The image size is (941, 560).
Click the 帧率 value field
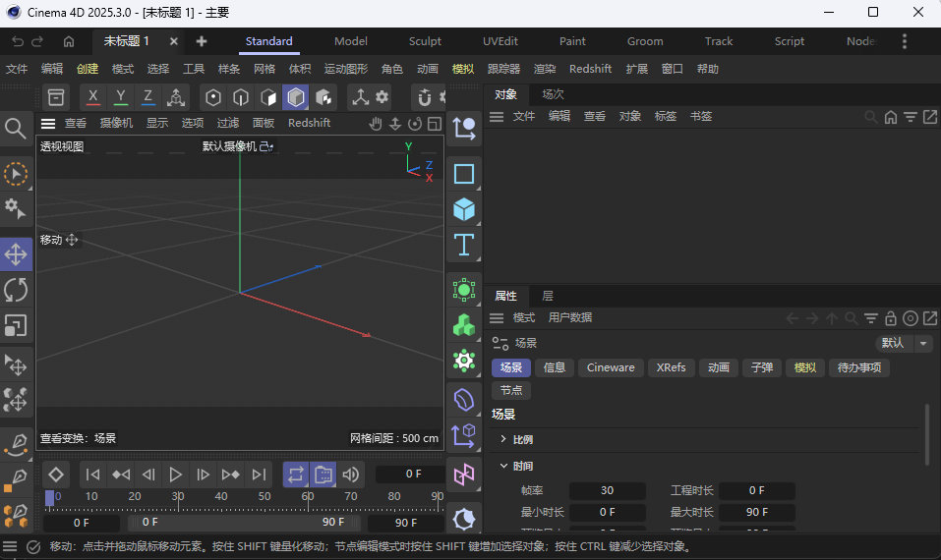click(x=607, y=490)
